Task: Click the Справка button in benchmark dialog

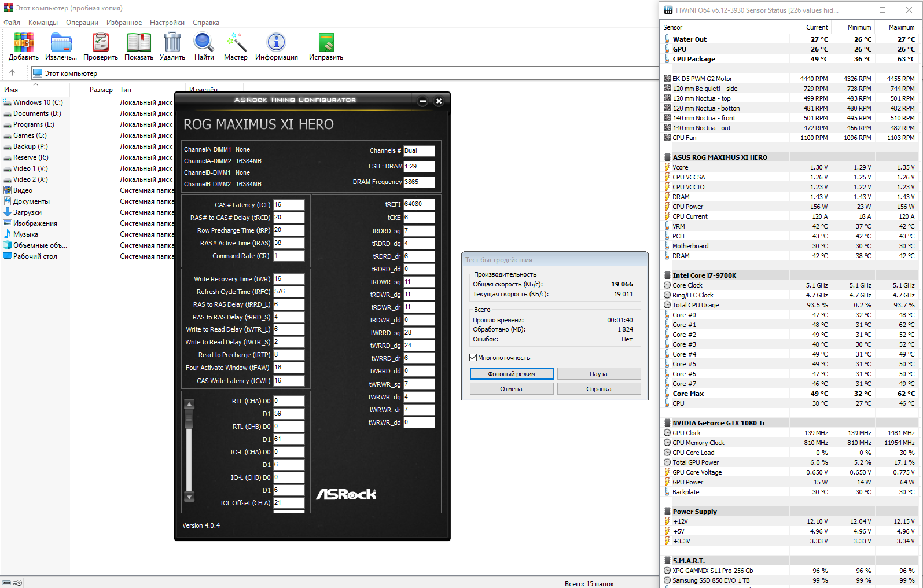Action: click(599, 389)
